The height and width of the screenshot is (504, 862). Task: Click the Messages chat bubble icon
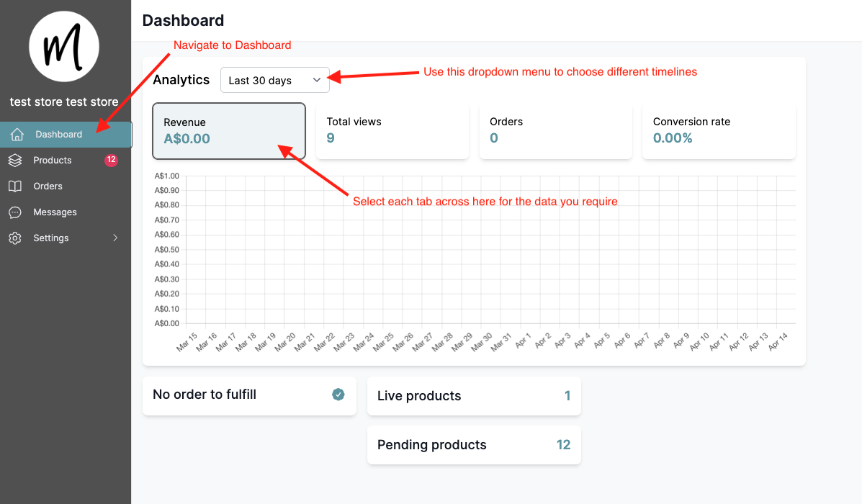(x=15, y=212)
